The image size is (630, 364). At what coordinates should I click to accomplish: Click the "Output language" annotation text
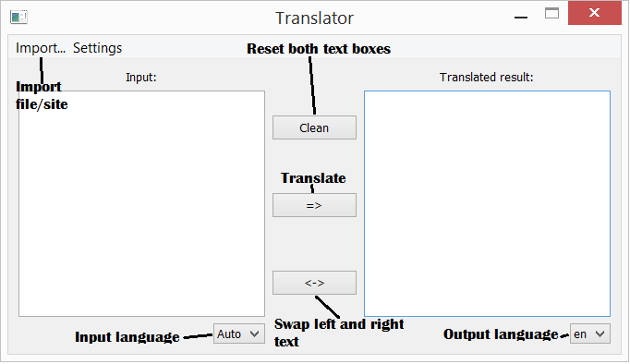point(501,334)
